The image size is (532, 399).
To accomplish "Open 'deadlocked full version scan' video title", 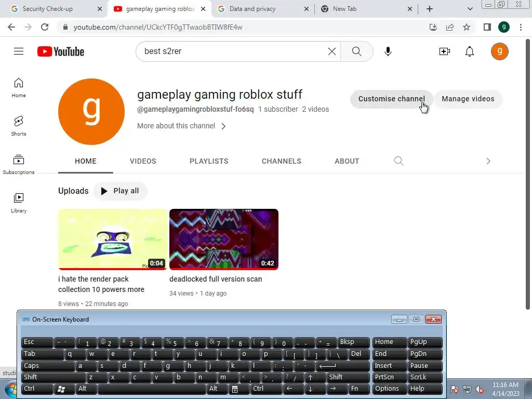I will [x=216, y=279].
